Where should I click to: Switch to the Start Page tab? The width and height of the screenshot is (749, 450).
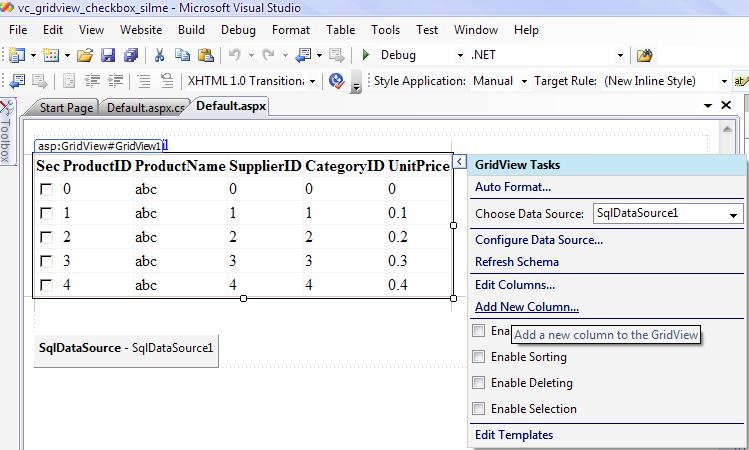pos(66,108)
